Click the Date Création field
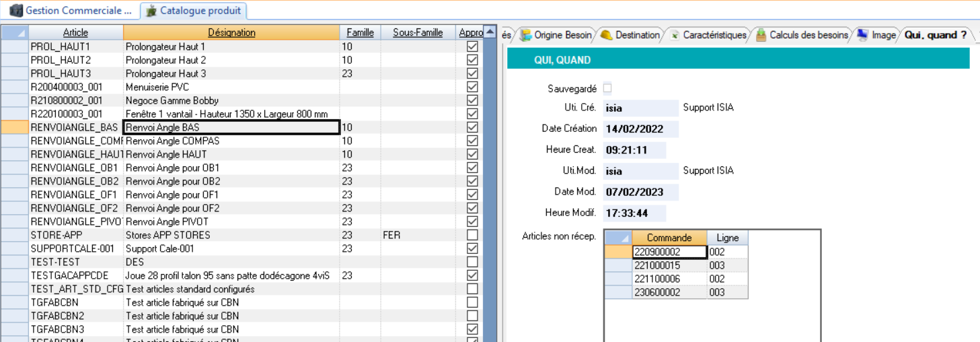Screen dimensions: 980x342 [640, 129]
